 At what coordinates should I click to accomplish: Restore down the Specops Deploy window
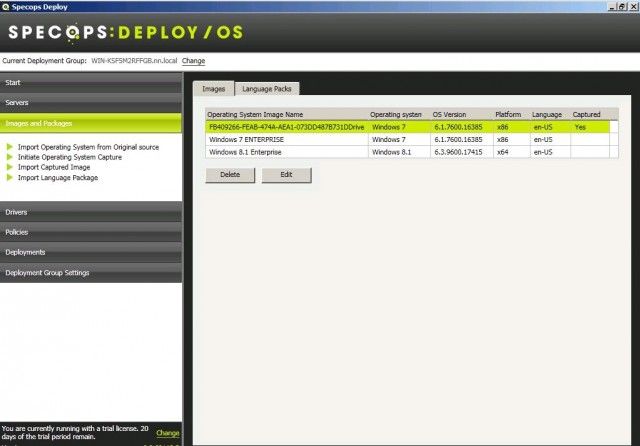tap(622, 7)
